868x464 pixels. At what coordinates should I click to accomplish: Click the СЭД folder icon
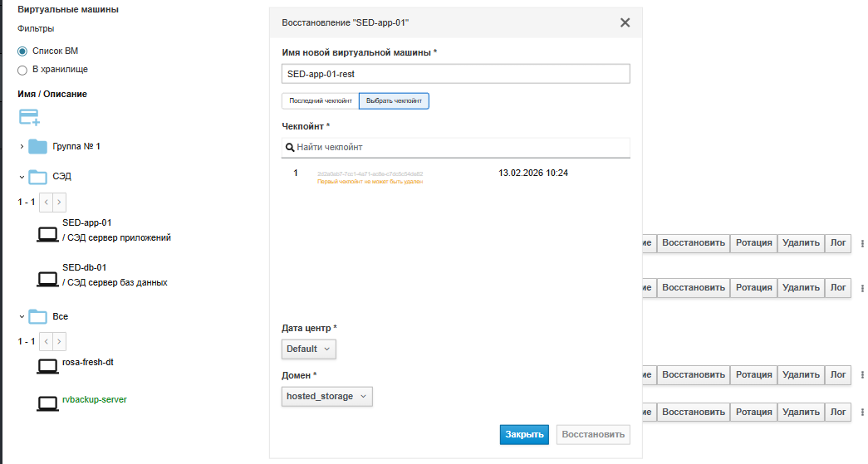[37, 177]
